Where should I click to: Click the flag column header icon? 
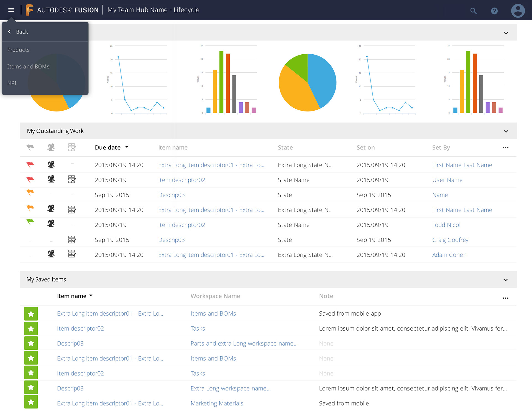point(30,147)
